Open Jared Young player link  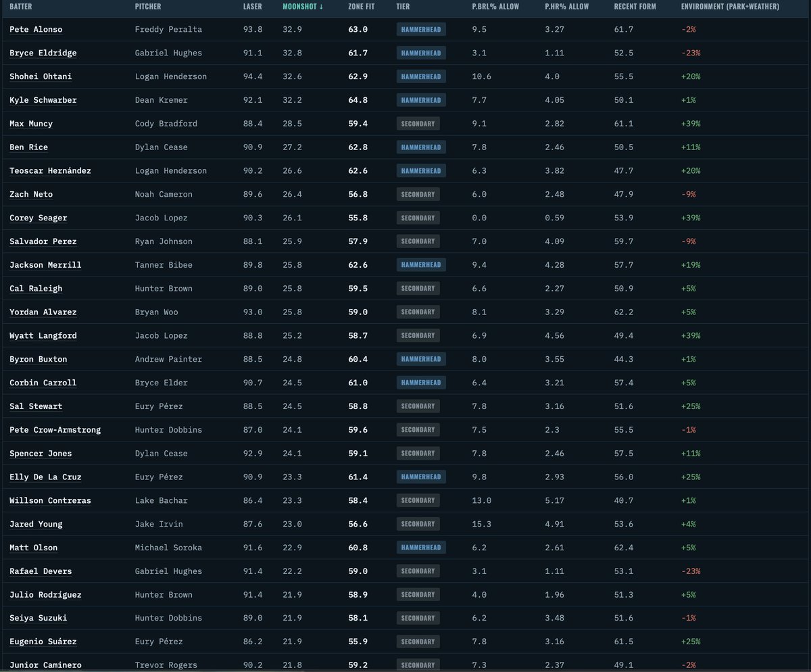36,524
